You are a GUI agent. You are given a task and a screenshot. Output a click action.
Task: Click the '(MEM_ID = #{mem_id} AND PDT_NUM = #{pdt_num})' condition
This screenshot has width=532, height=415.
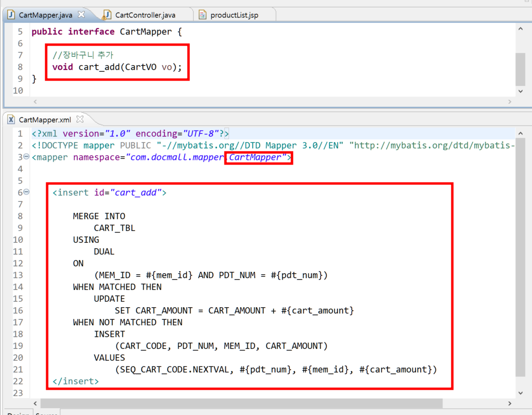click(211, 275)
